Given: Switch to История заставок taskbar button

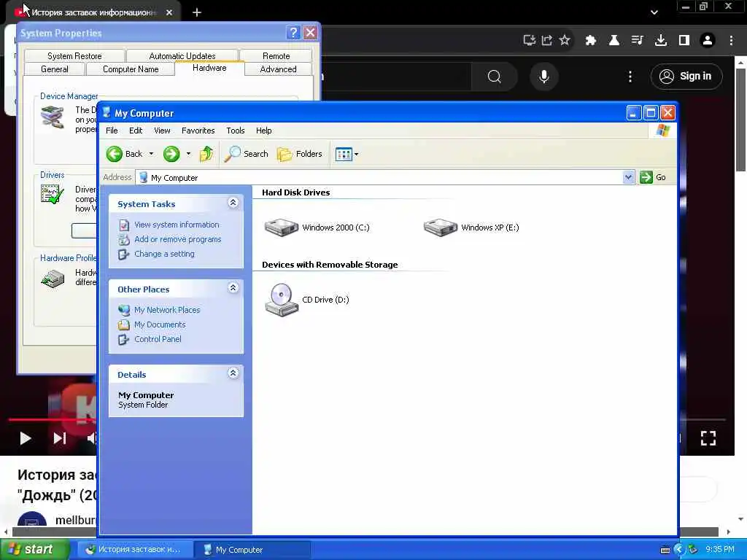Looking at the screenshot, I should click(x=134, y=550).
